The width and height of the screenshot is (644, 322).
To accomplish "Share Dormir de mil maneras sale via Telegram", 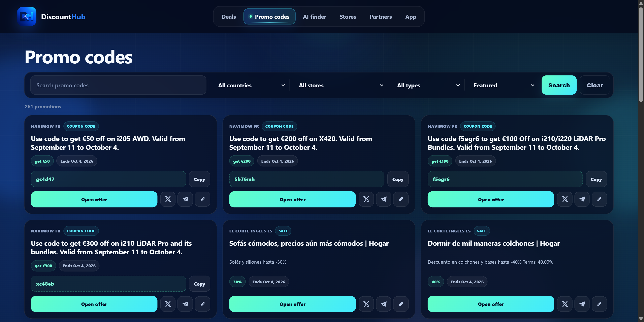I will [582, 304].
